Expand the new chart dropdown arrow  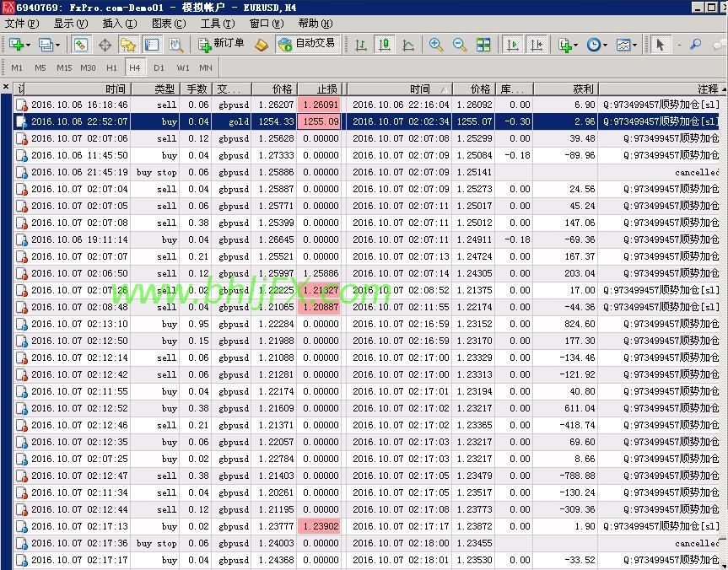(29, 45)
